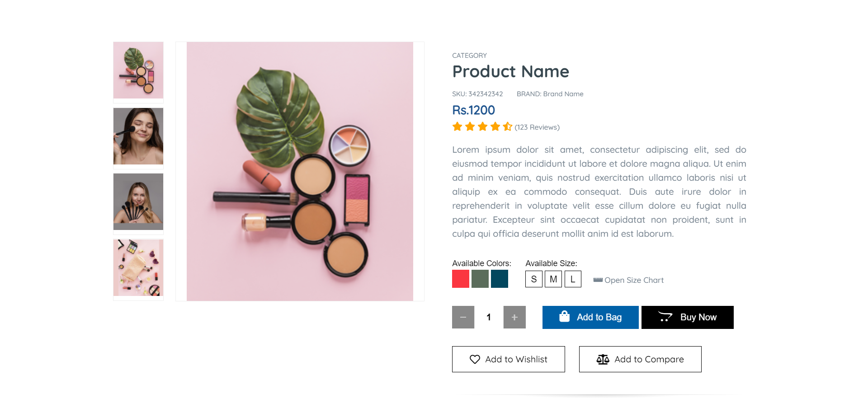The height and width of the screenshot is (408, 868).
Task: Open Size Chart link
Action: pos(634,280)
